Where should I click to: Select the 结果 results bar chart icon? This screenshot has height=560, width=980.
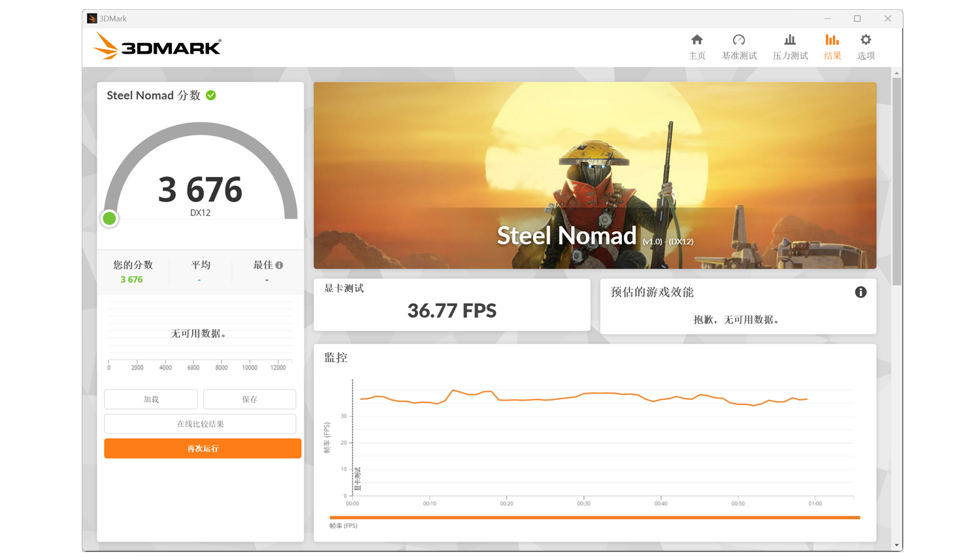(832, 40)
